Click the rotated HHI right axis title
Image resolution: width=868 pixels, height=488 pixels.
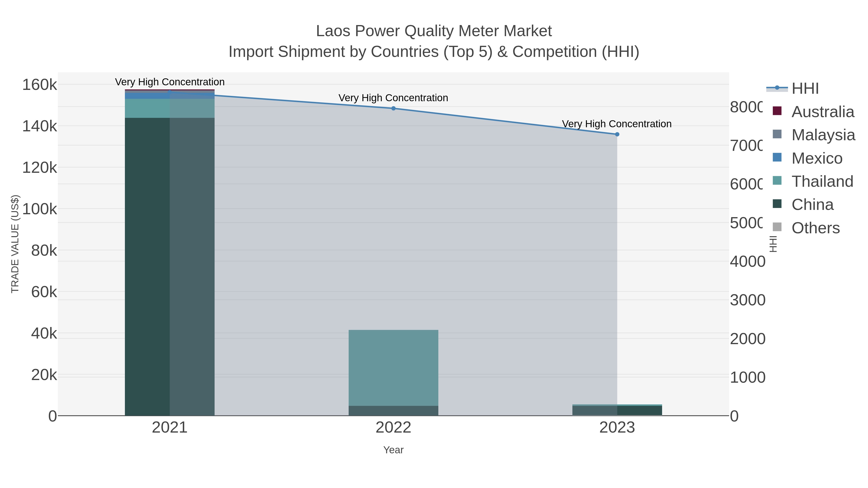click(x=773, y=244)
